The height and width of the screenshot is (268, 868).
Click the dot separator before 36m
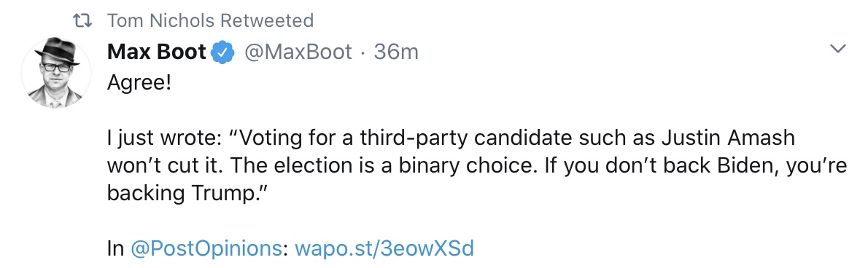pos(363,53)
